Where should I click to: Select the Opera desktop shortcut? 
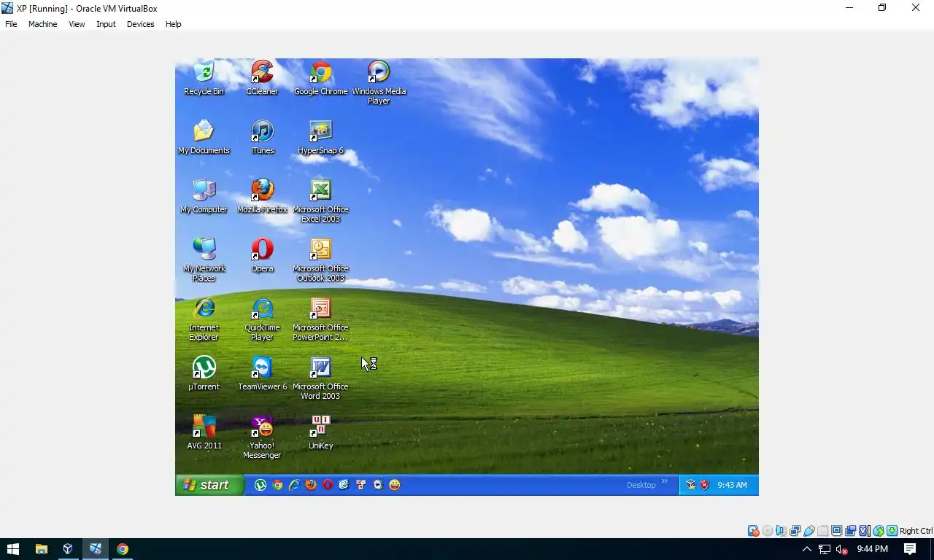tap(262, 255)
